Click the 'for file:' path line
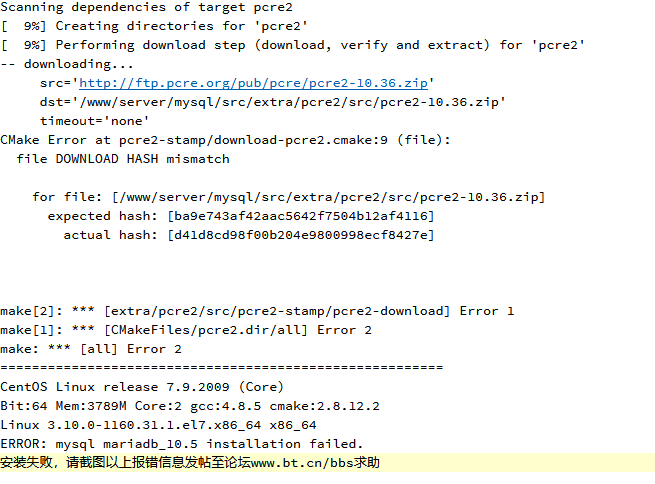 point(289,197)
